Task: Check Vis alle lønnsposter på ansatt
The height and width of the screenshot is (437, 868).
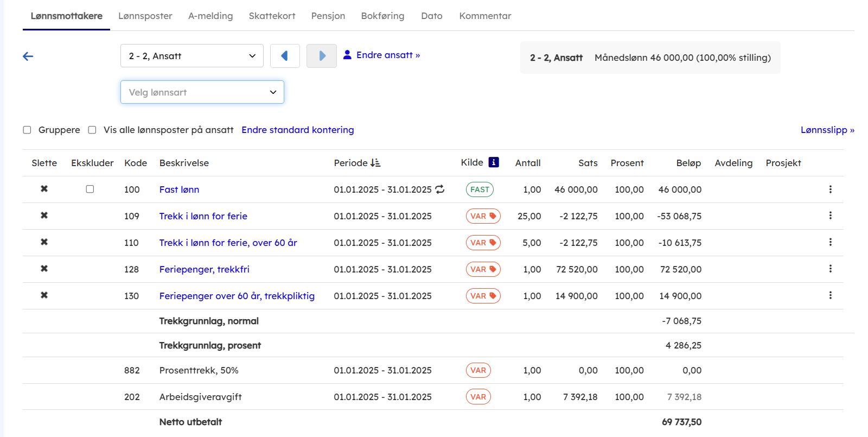Action: tap(92, 130)
